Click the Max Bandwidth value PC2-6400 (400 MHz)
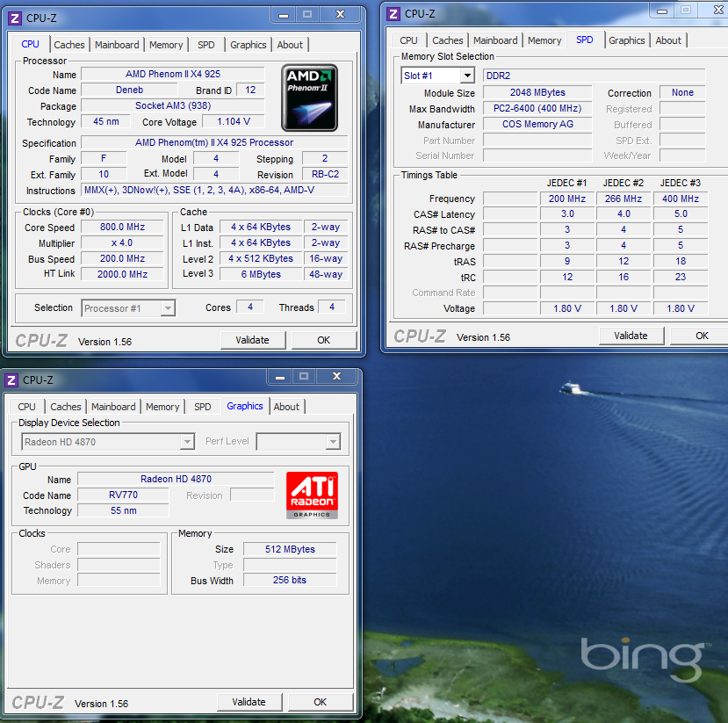 point(537,108)
